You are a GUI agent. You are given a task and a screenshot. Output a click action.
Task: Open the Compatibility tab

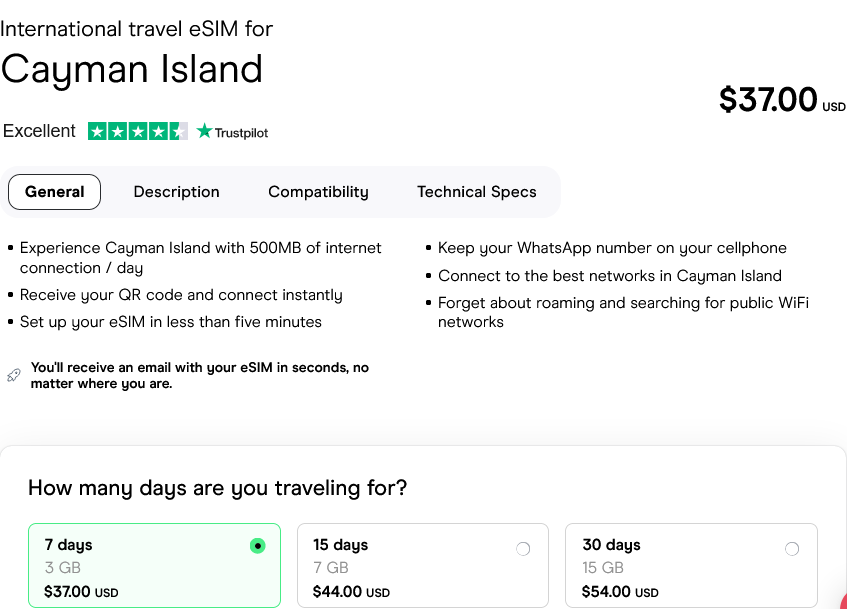point(318,192)
